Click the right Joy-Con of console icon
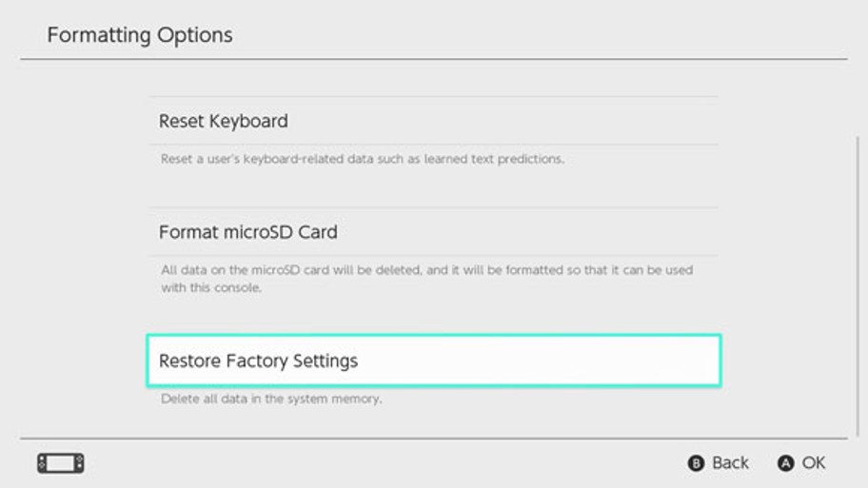 [x=80, y=463]
